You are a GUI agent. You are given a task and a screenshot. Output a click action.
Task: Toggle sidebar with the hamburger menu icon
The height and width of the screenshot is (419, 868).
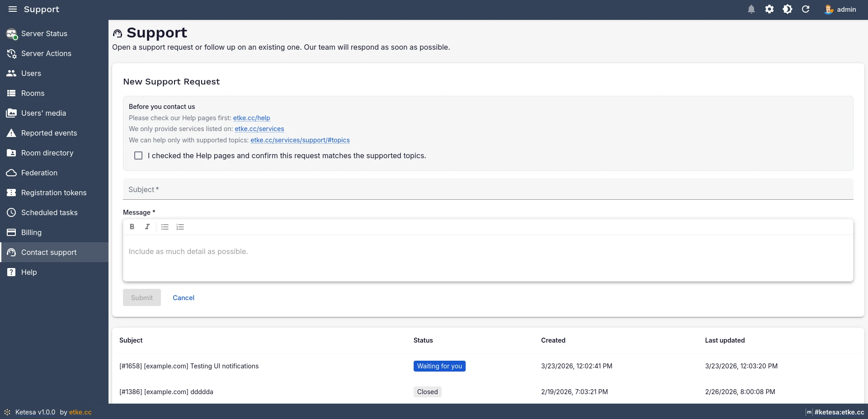click(13, 9)
